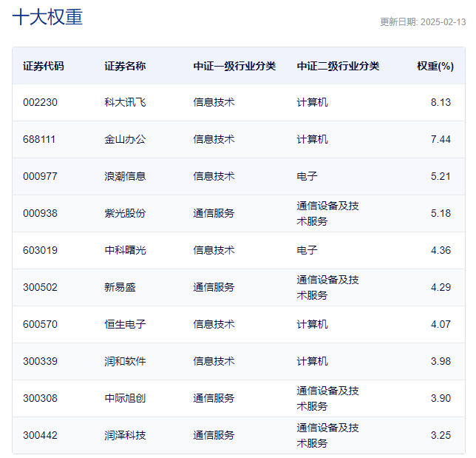Select security code 002230
476x458 pixels.
click(x=40, y=102)
